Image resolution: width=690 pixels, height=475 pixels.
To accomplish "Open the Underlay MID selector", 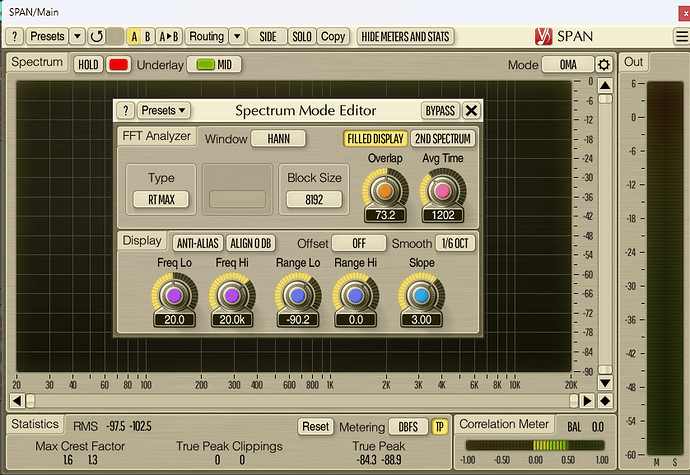I will pyautogui.click(x=214, y=65).
